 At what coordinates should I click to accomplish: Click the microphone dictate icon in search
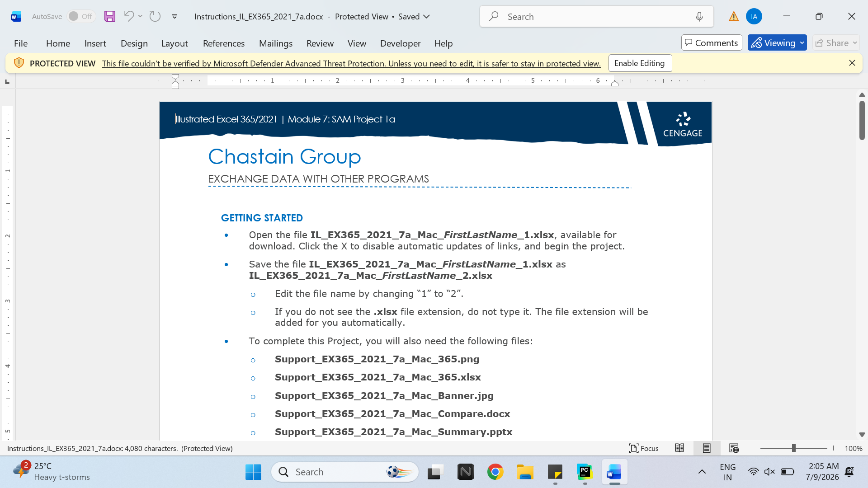coord(699,17)
